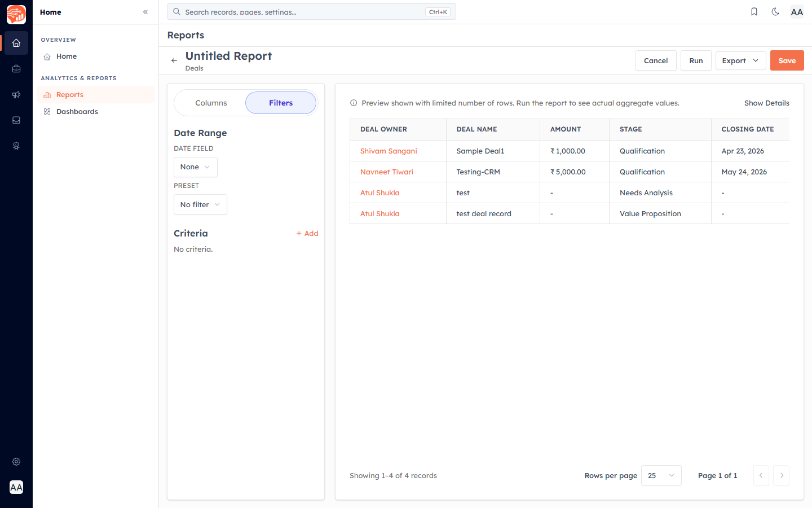Toggle dark mode moon icon

[x=775, y=12]
